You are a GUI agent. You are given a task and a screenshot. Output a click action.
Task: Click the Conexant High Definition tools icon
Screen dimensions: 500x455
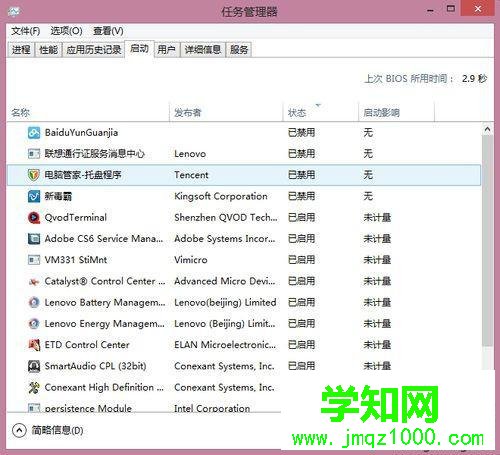(x=34, y=387)
